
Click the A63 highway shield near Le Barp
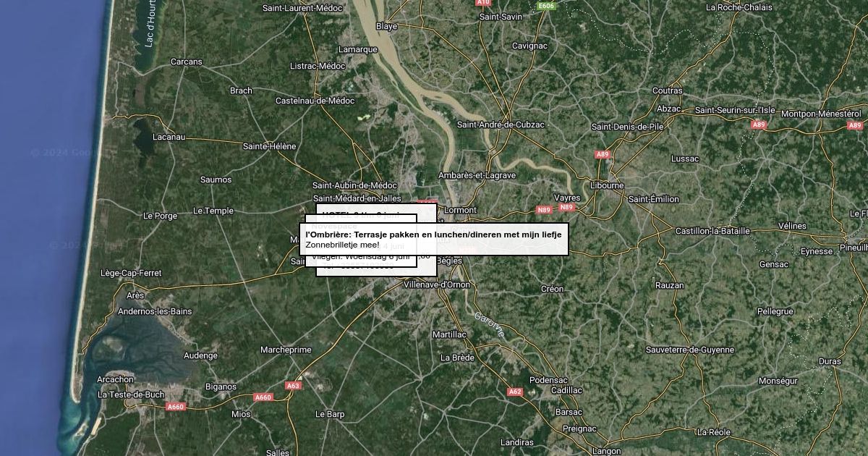coord(293,386)
